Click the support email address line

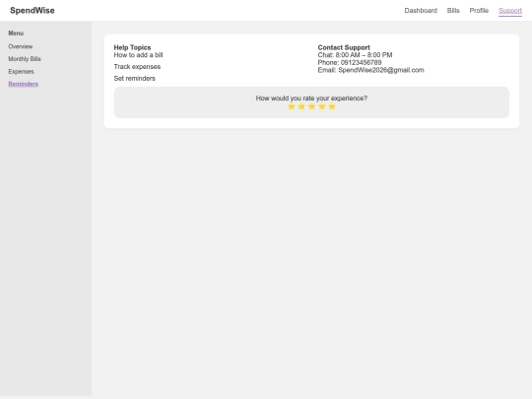[370, 70]
